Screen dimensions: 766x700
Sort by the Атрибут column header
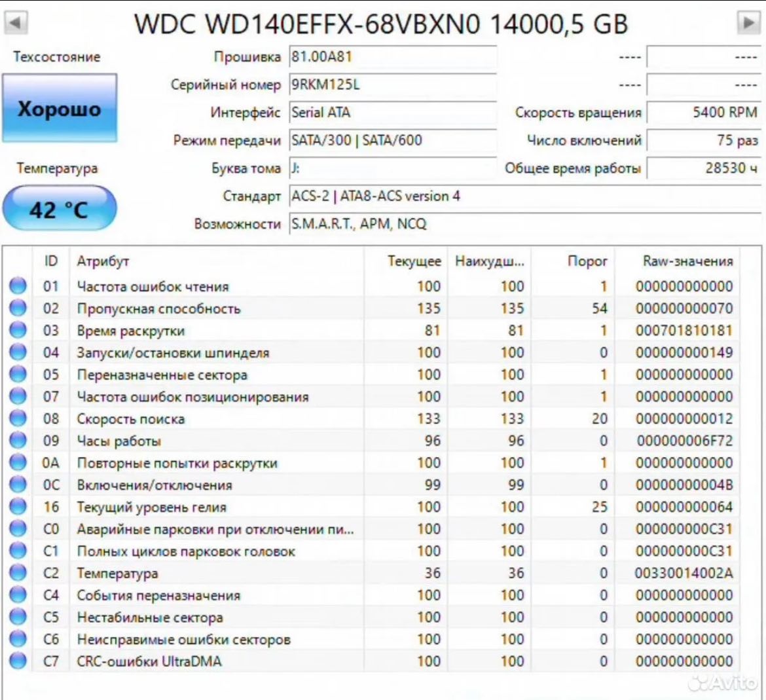[x=103, y=261]
